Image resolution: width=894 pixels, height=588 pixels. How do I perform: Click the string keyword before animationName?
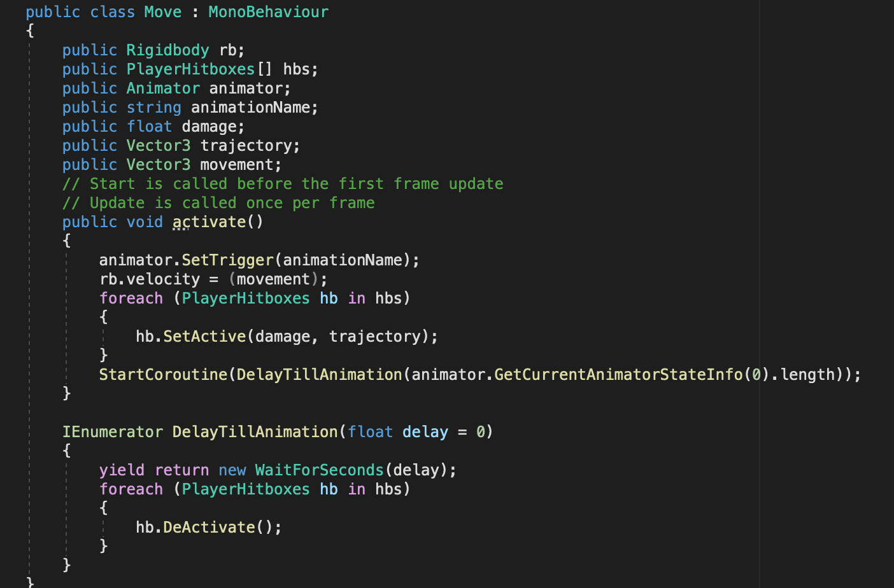coord(153,108)
